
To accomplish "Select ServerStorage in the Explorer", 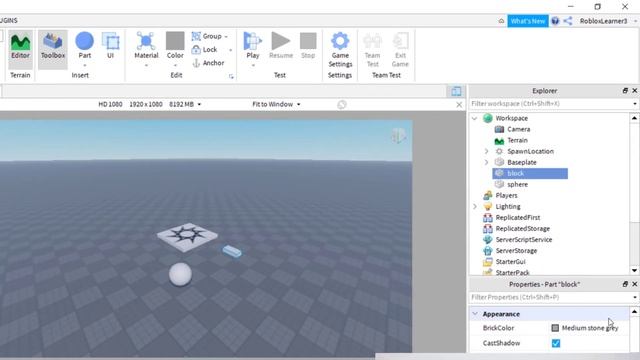I will coord(516,251).
